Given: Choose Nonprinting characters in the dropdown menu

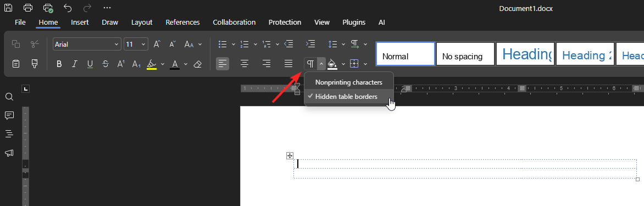Looking at the screenshot, I should tap(349, 82).
